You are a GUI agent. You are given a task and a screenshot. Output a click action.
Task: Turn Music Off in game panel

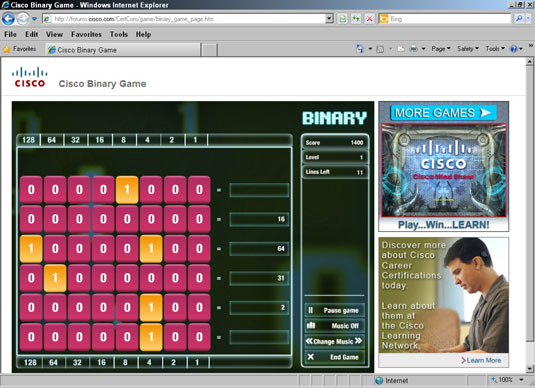pos(334,326)
